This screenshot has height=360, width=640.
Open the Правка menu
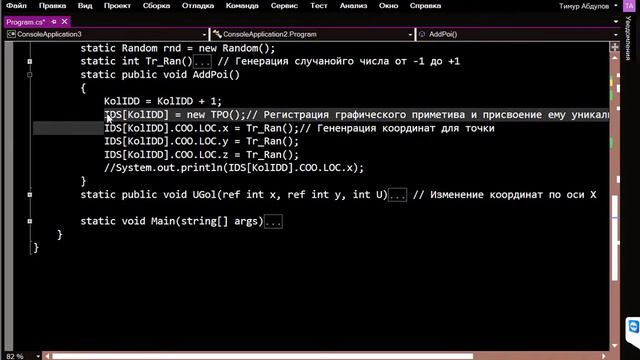click(x=52, y=6)
